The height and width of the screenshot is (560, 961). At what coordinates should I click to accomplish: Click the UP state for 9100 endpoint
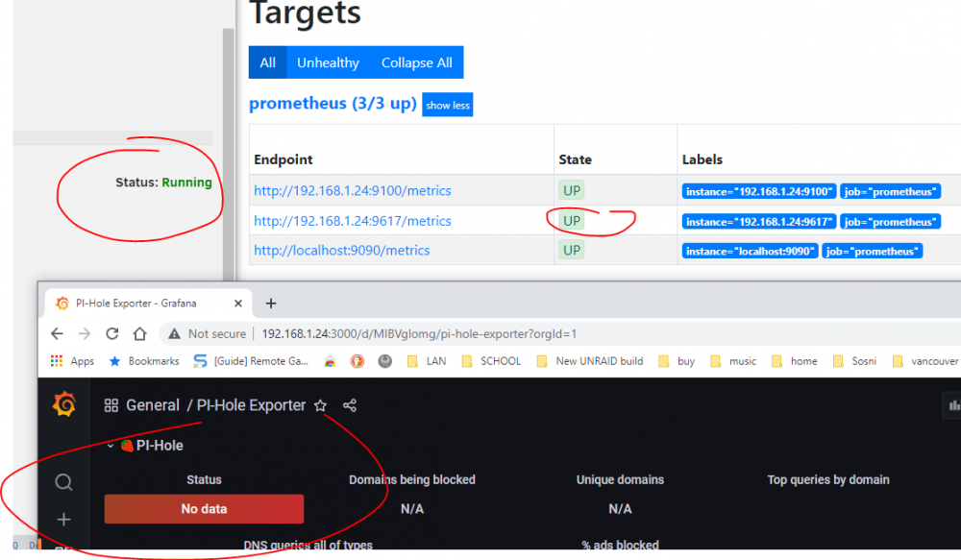pos(571,190)
